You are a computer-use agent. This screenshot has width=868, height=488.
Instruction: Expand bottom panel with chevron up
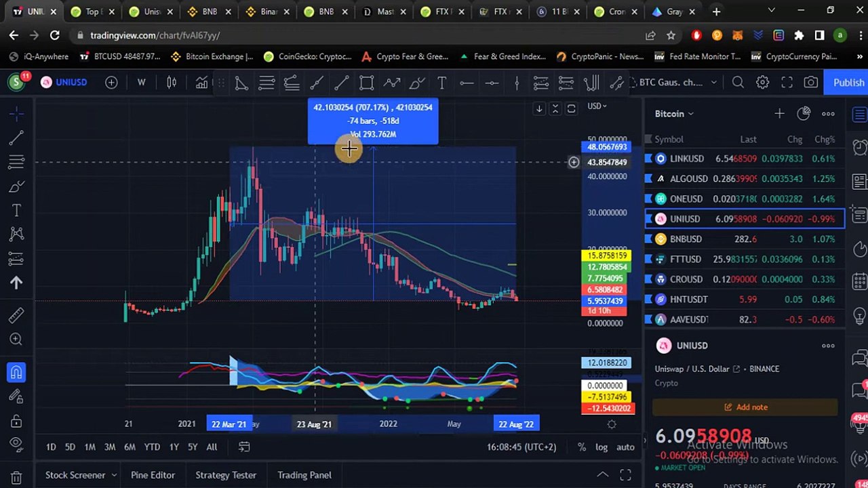pyautogui.click(x=601, y=475)
